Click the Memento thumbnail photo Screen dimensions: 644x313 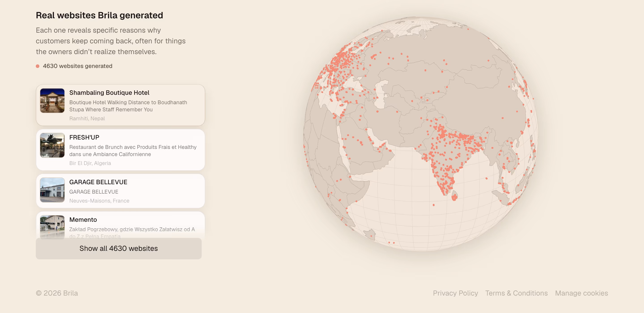coord(52,226)
